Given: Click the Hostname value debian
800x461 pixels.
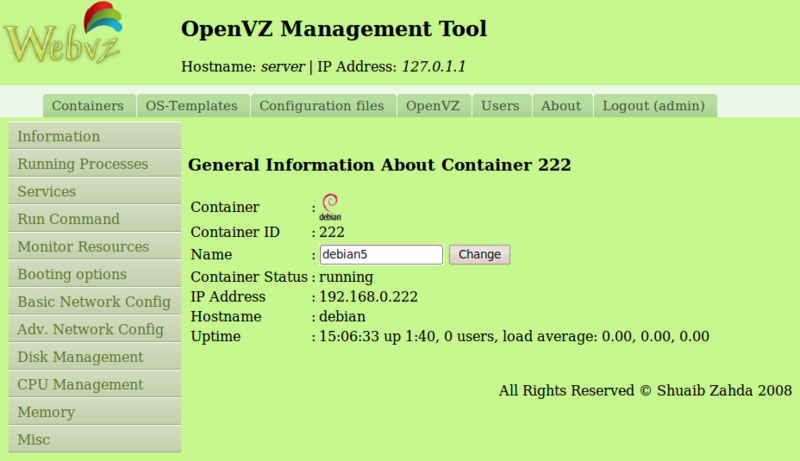Looking at the screenshot, I should click(342, 316).
